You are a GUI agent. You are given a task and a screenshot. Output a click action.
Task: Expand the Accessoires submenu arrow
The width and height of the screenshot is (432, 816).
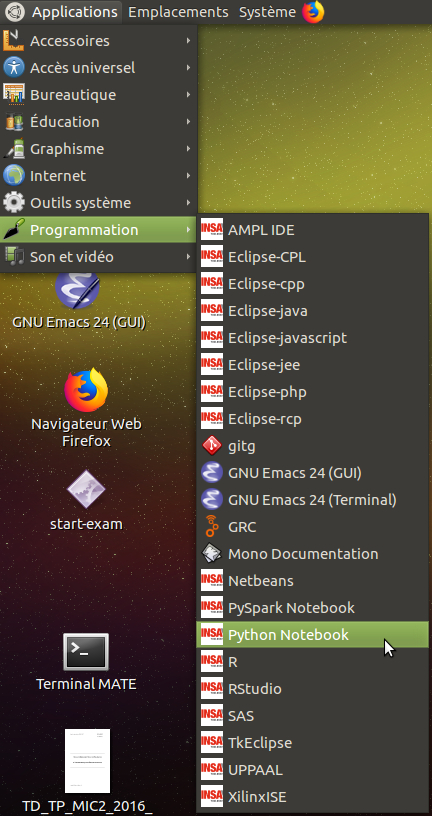pyautogui.click(x=188, y=41)
